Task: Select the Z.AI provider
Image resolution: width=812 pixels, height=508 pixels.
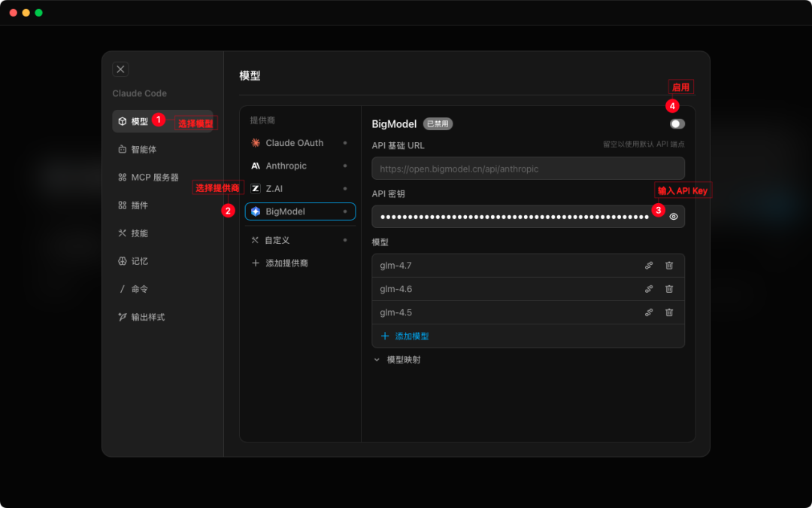Action: pos(274,189)
